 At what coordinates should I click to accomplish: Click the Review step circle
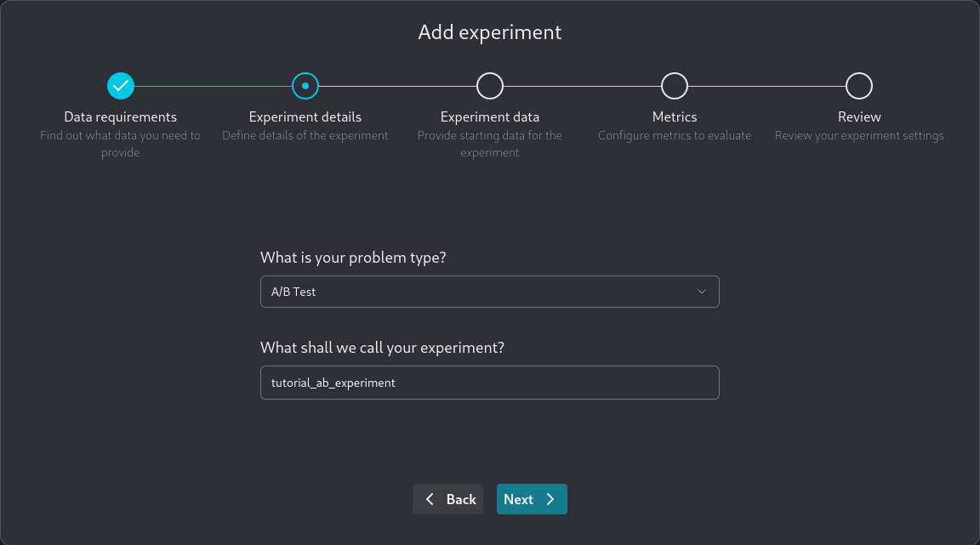coord(859,86)
